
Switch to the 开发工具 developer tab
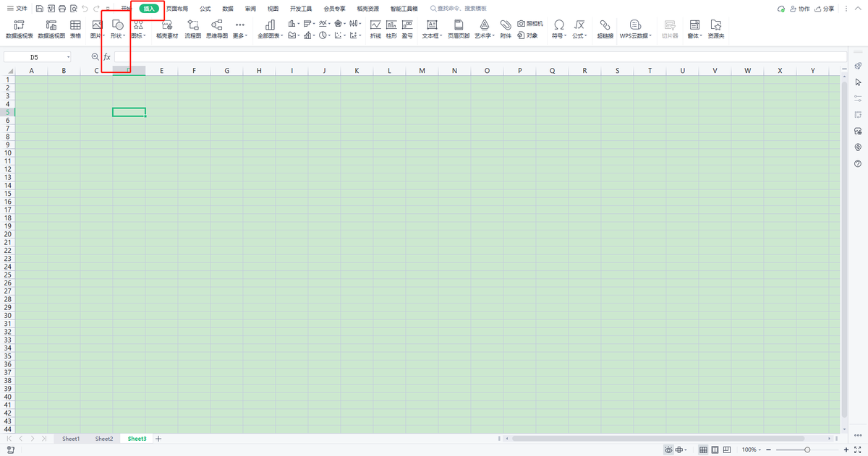point(301,9)
